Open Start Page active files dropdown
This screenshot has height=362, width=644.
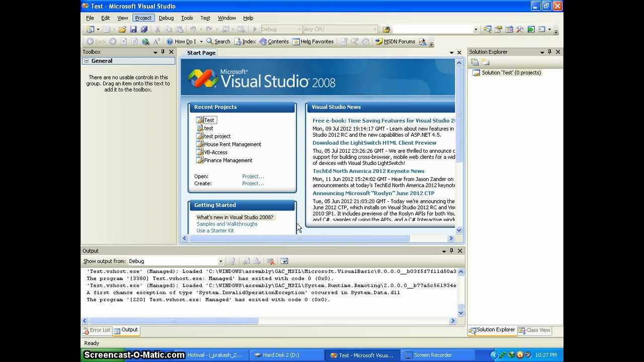click(452, 53)
